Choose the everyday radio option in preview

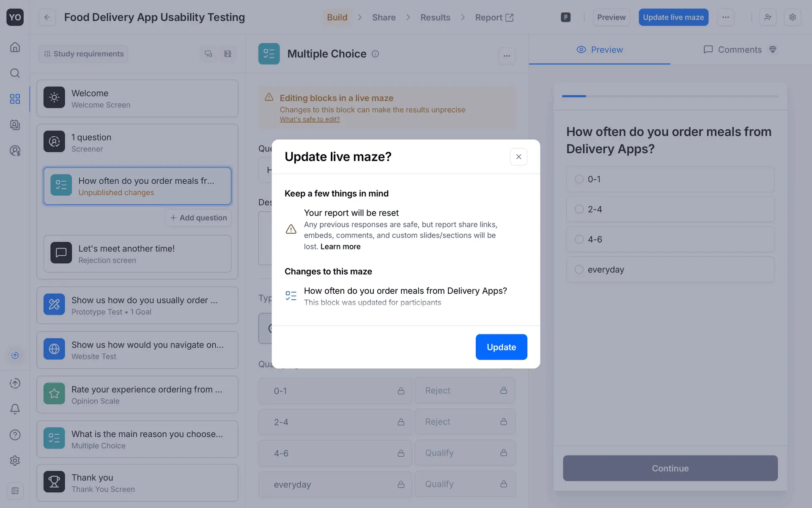[x=579, y=269]
